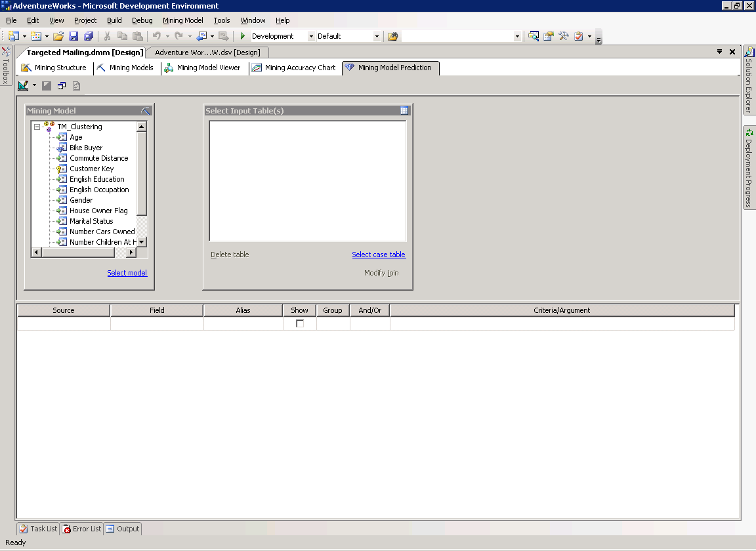Click the Navigate Forward icon
Screen dimensions: 756x551
223,36
